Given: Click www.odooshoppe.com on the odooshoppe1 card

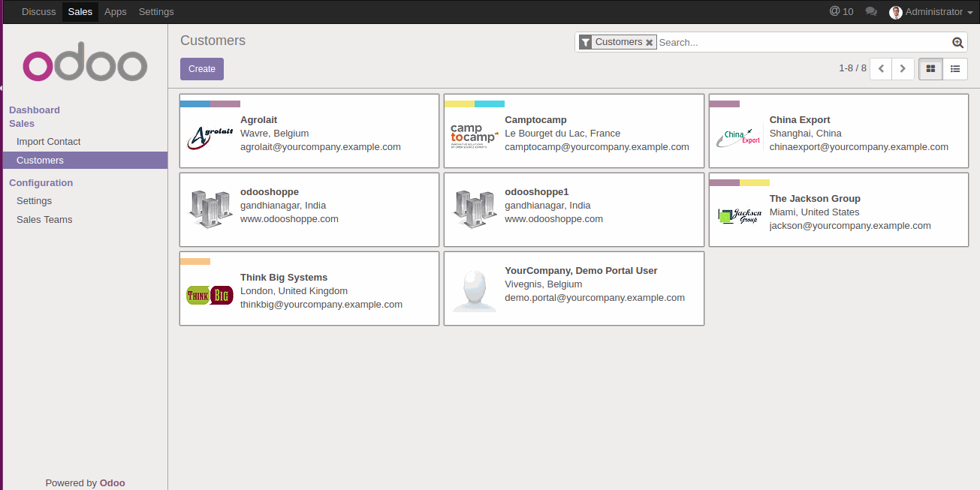Looking at the screenshot, I should 553,219.
